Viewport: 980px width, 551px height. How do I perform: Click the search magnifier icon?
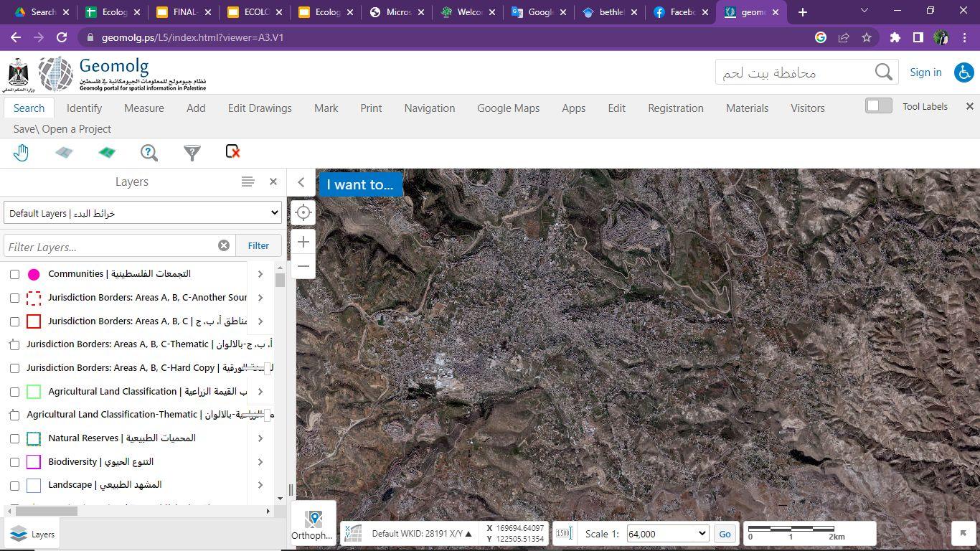click(x=884, y=72)
